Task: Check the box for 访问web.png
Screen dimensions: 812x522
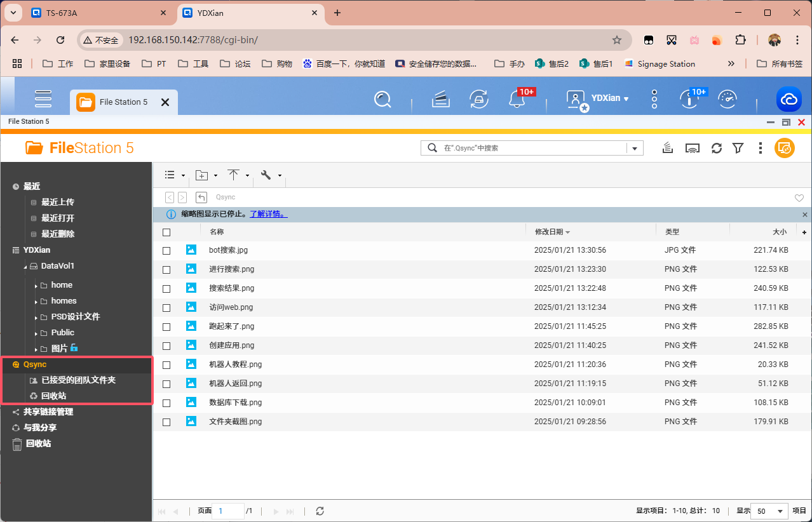Action: click(x=166, y=308)
